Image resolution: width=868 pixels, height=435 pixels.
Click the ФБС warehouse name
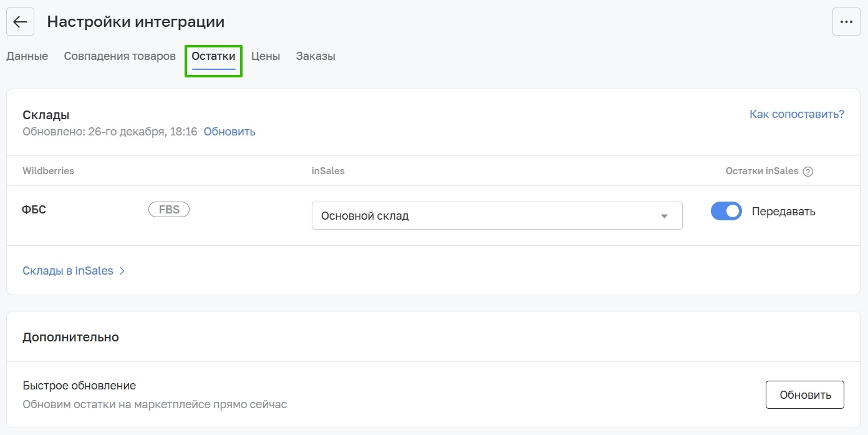(34, 210)
